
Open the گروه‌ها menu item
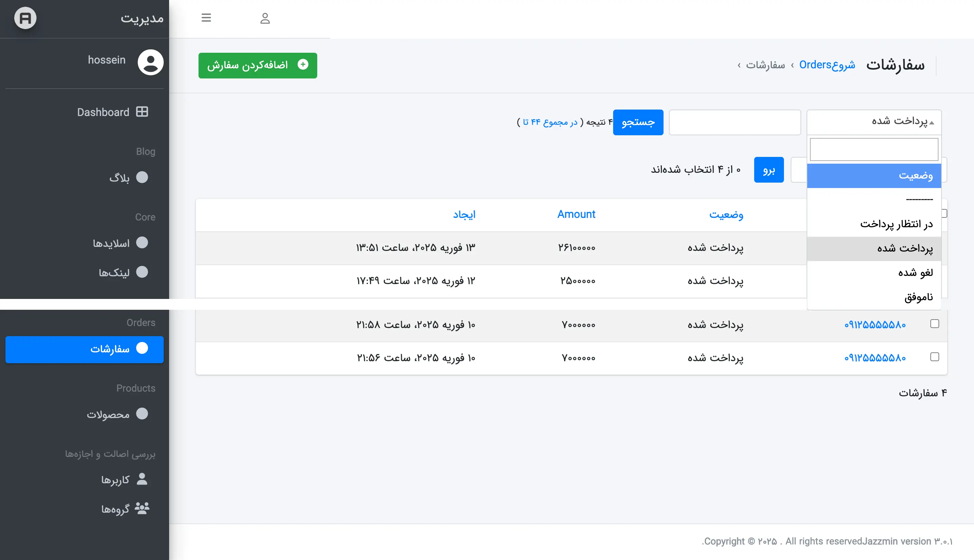coord(85,509)
